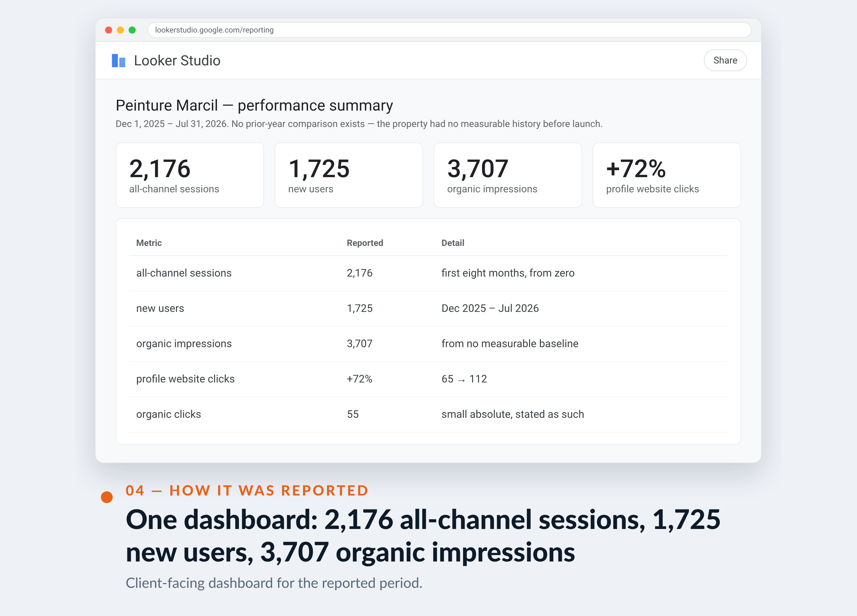Click the organic impressions table row label
Viewport: 857px width, 616px height.
(x=183, y=344)
